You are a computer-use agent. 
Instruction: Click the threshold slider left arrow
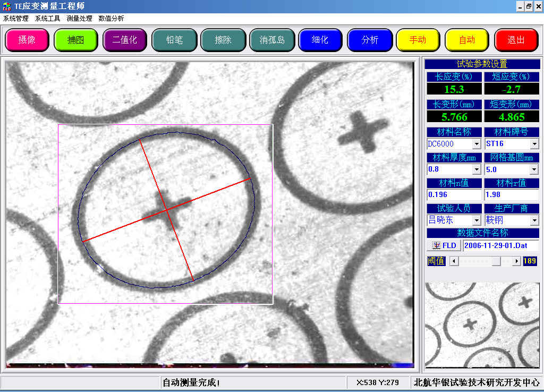point(454,261)
